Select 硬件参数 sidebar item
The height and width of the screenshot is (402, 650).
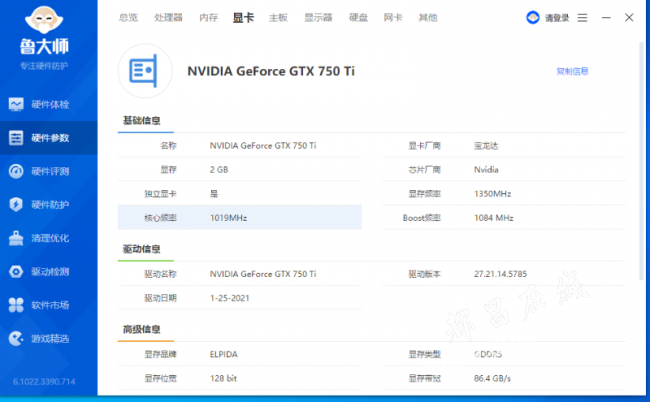tap(49, 138)
